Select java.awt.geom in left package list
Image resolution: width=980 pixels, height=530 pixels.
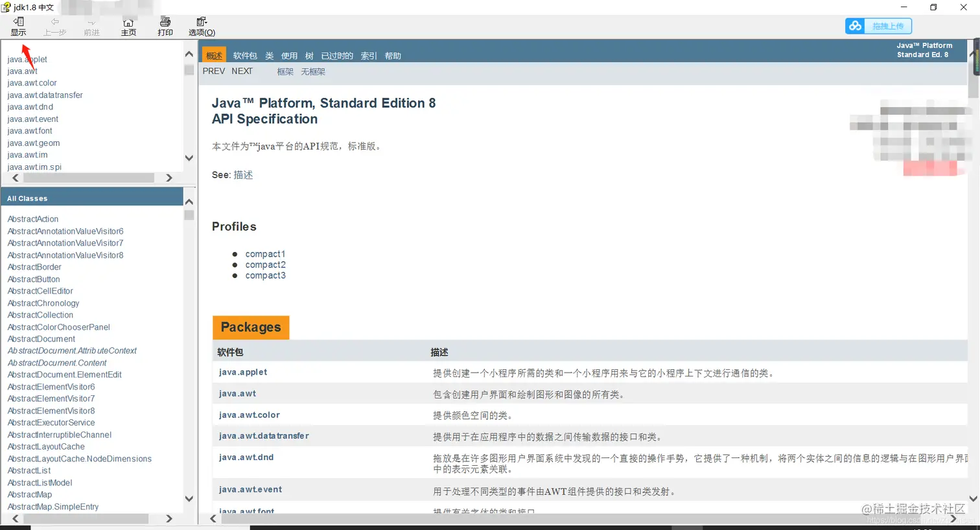(34, 143)
